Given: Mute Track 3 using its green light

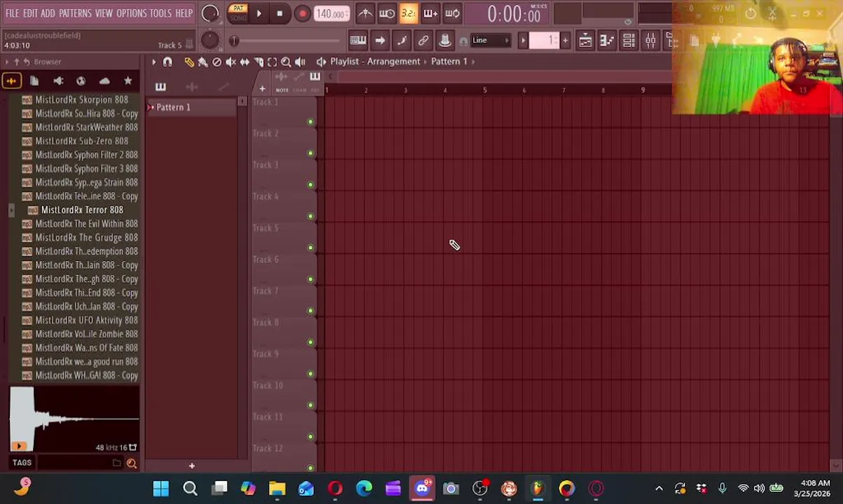Looking at the screenshot, I should 310,185.
